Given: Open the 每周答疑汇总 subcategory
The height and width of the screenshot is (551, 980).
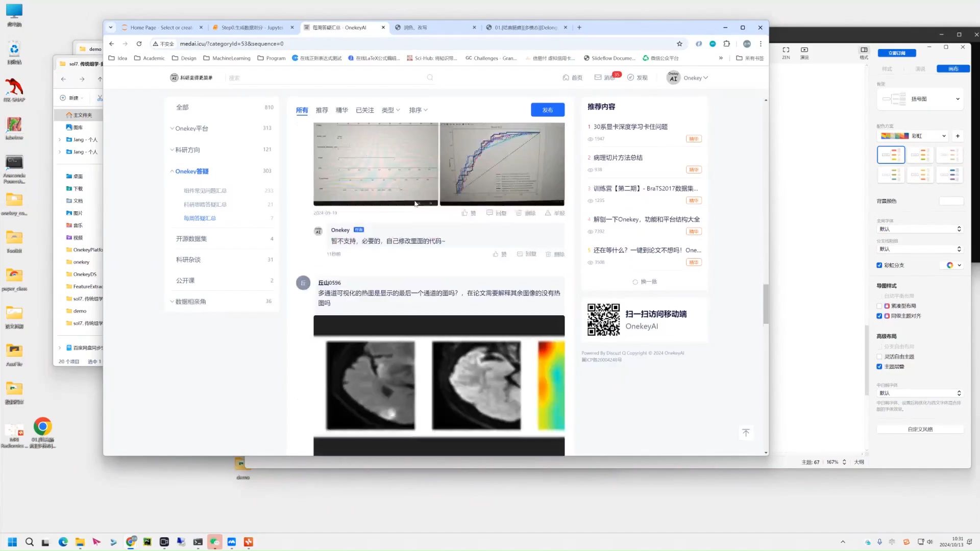Looking at the screenshot, I should click(200, 218).
